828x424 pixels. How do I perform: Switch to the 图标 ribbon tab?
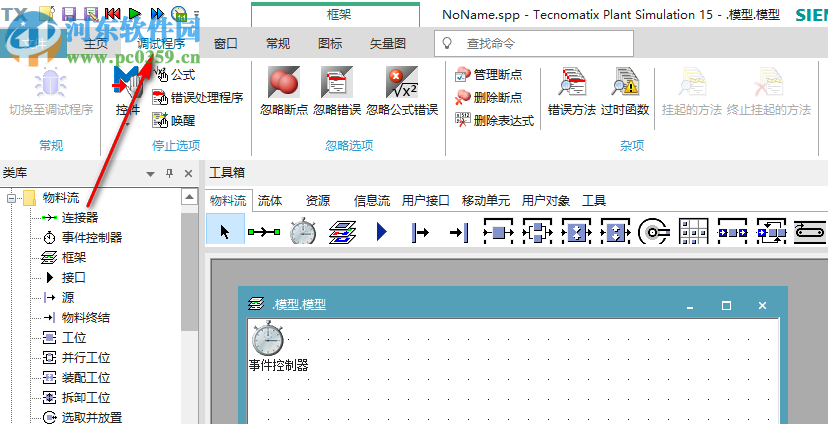tap(331, 43)
